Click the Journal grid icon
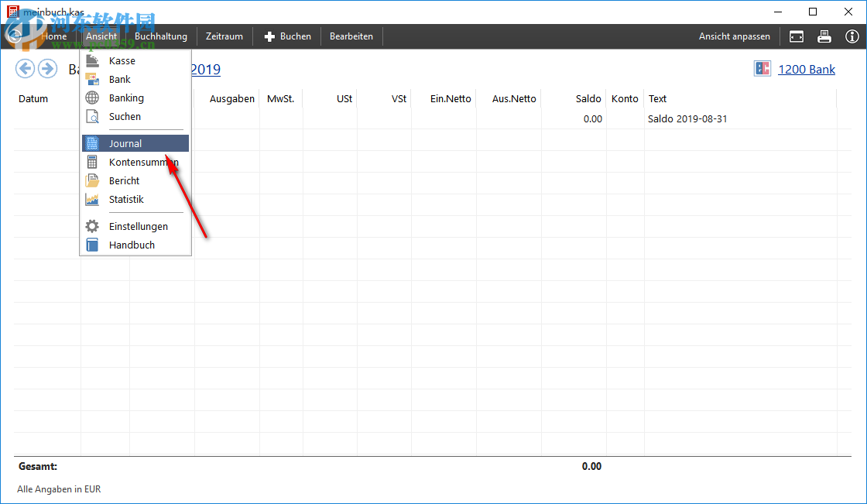This screenshot has height=504, width=867. point(92,143)
